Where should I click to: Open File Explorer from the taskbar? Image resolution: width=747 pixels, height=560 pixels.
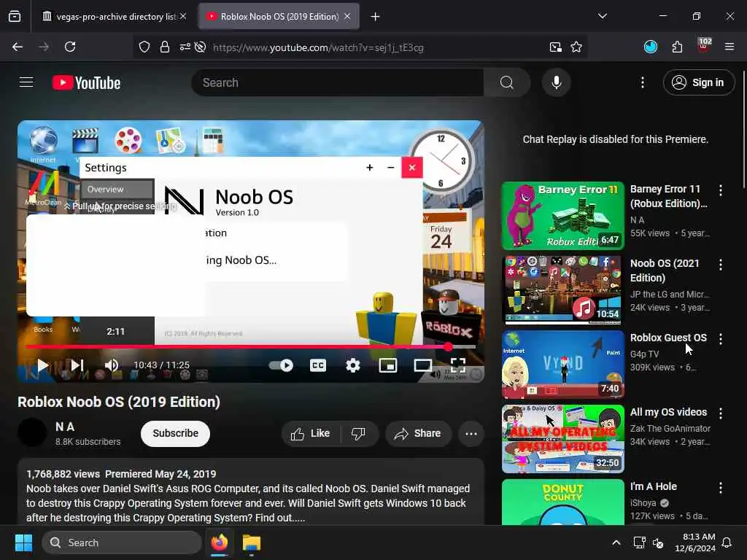pos(252,542)
